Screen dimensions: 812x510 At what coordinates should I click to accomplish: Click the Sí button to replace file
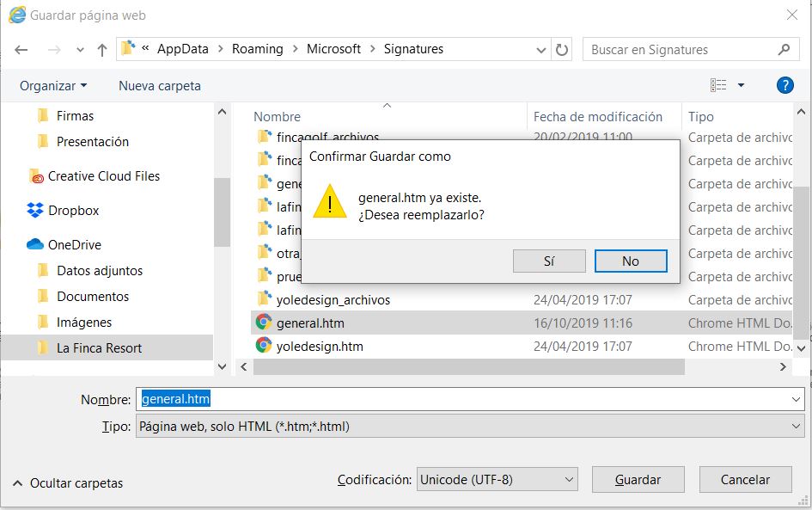(549, 261)
